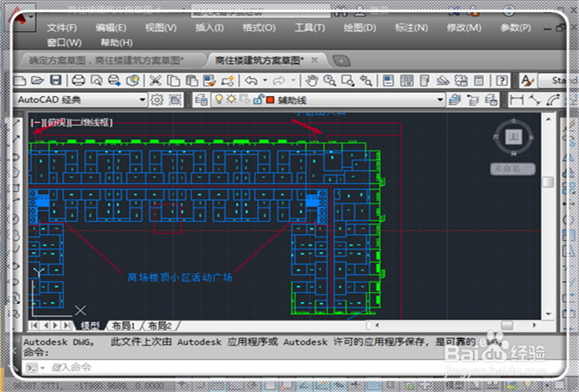The width and height of the screenshot is (579, 392).
Task: Copy selection with Copy icon
Action: [x=173, y=80]
